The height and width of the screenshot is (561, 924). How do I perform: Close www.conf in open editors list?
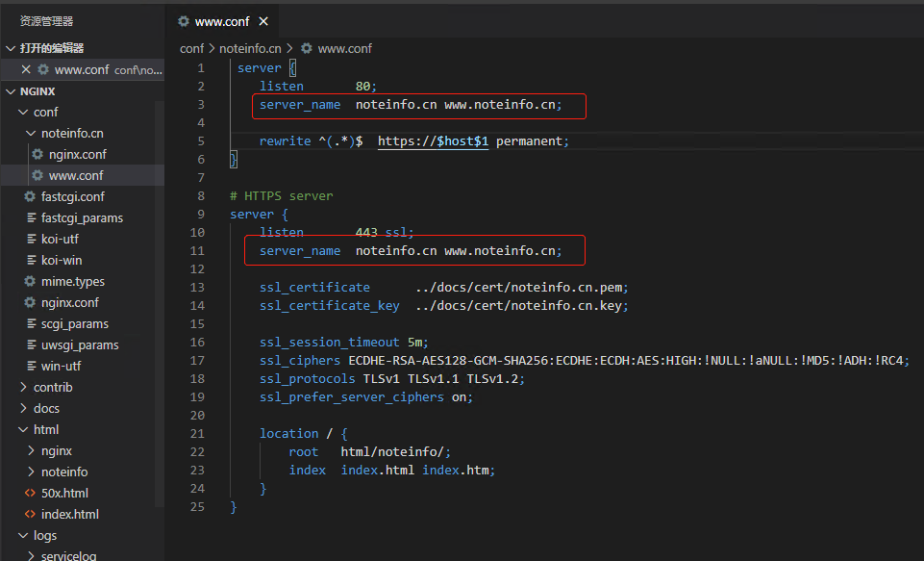pyautogui.click(x=26, y=69)
